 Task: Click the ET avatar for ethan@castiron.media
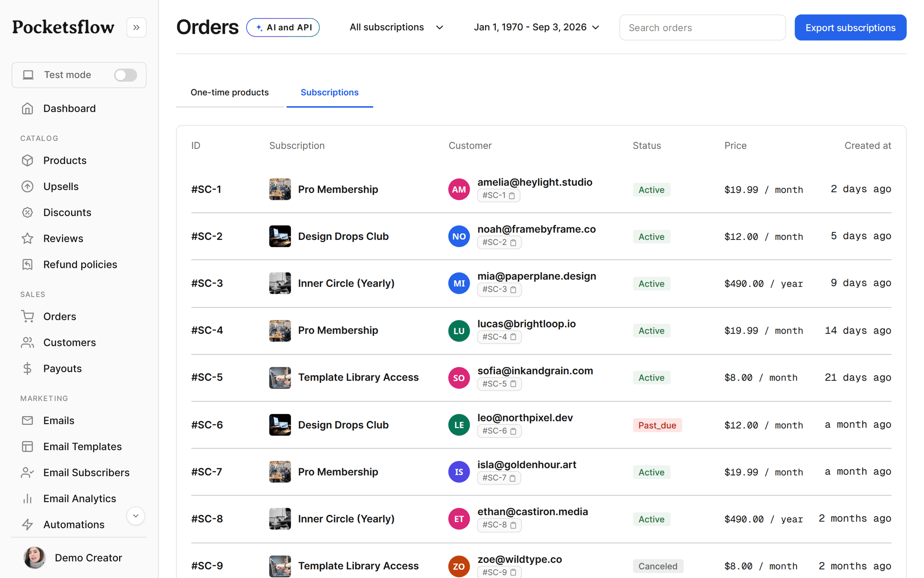coord(459,518)
